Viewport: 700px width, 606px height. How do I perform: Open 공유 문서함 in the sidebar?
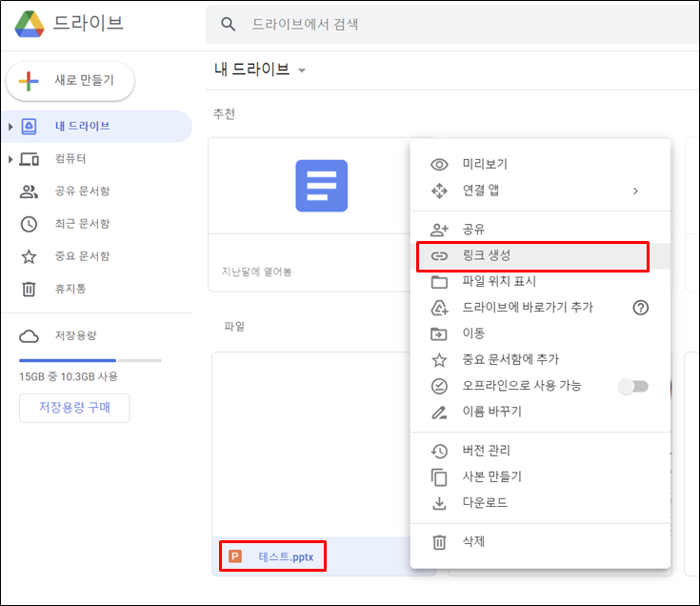click(x=97, y=192)
